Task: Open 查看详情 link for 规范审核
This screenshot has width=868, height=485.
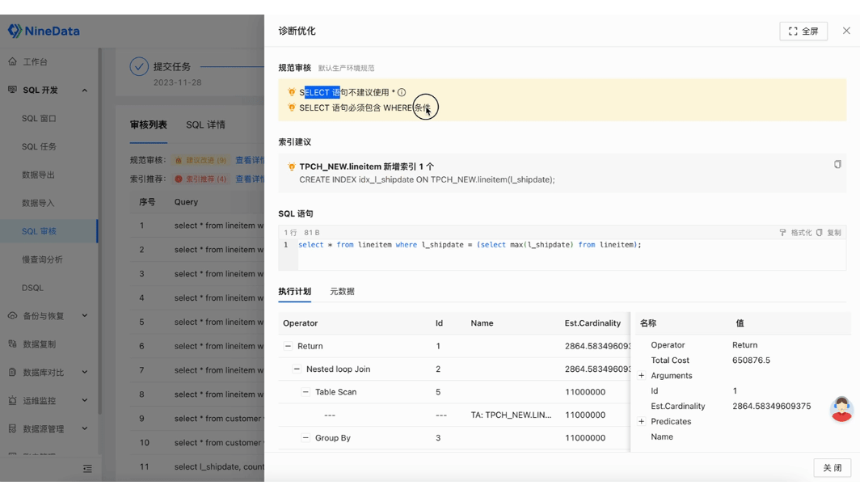Action: (250, 160)
